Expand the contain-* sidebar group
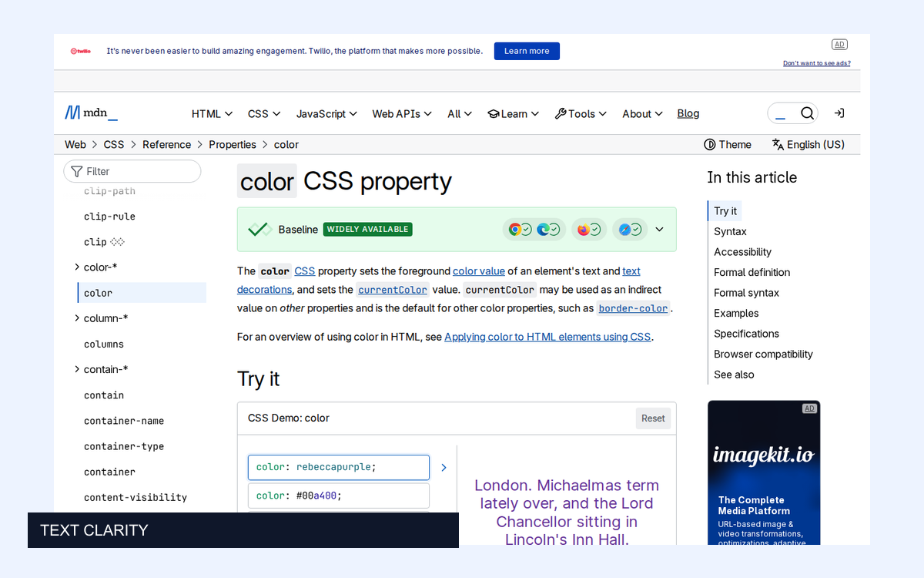The image size is (924, 578). pos(77,369)
